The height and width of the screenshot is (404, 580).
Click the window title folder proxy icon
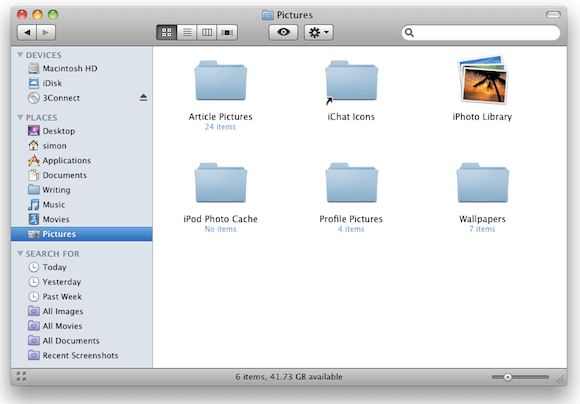click(x=268, y=15)
